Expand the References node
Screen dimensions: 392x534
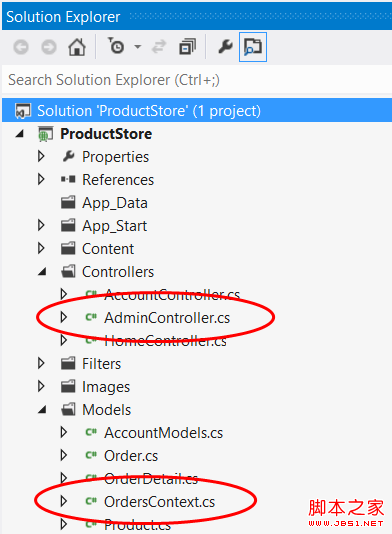pos(41,179)
